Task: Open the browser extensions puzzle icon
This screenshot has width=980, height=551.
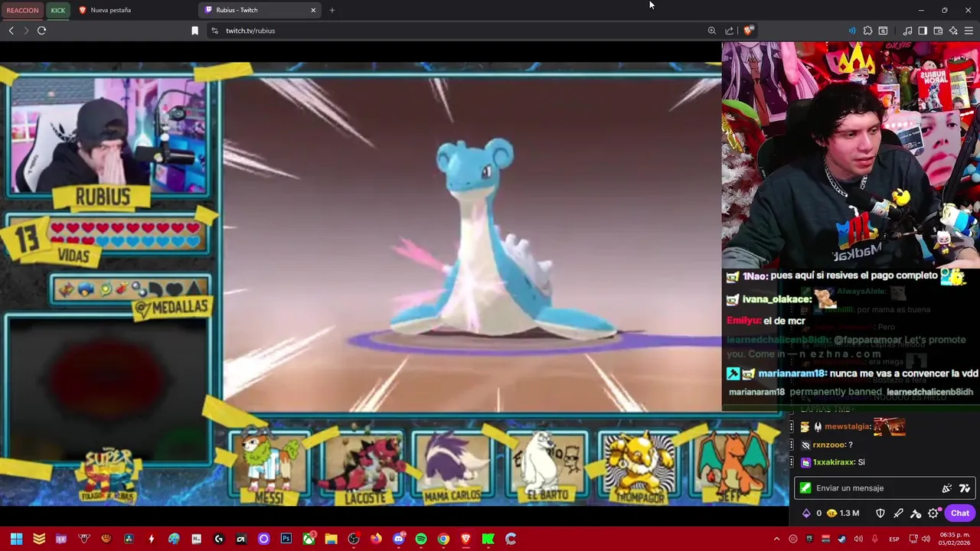Action: coord(867,31)
